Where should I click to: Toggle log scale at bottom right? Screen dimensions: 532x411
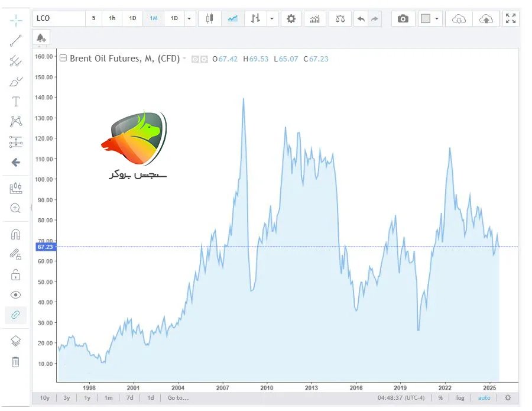point(460,397)
